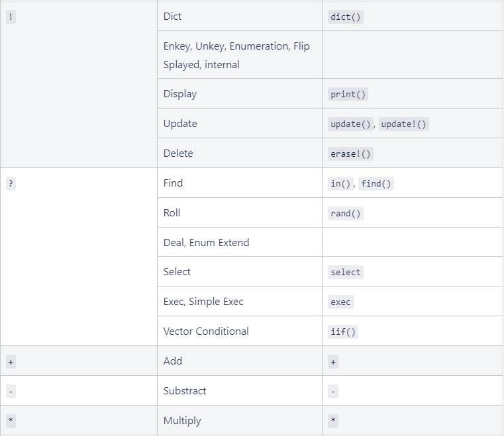The height and width of the screenshot is (436, 504).
Task: Select the print() code in Display row
Action: click(x=348, y=95)
